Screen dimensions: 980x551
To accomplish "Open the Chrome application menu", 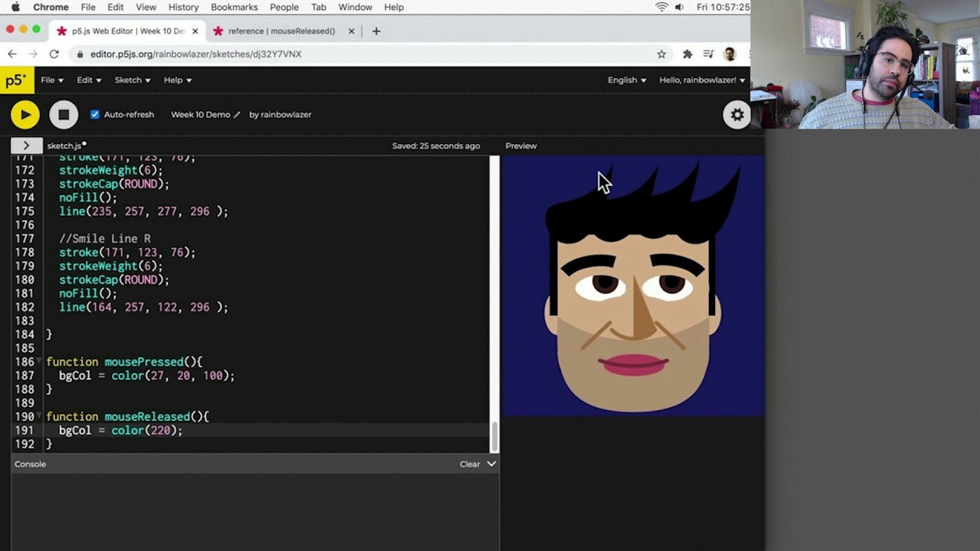I will point(51,7).
